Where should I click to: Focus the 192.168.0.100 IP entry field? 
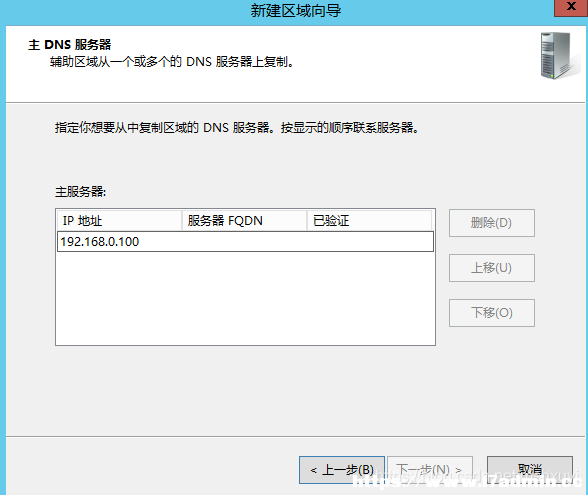(245, 242)
